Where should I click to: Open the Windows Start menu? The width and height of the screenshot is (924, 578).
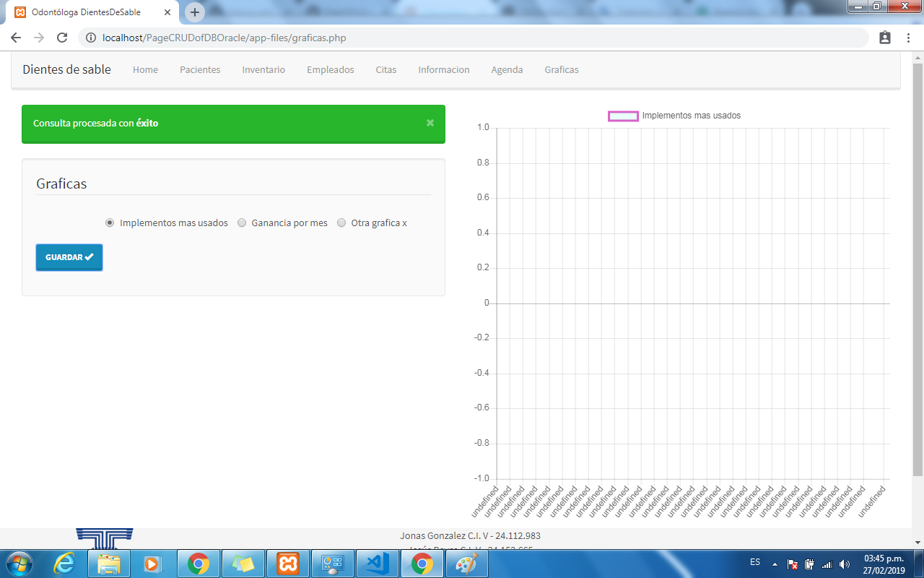coord(18,563)
